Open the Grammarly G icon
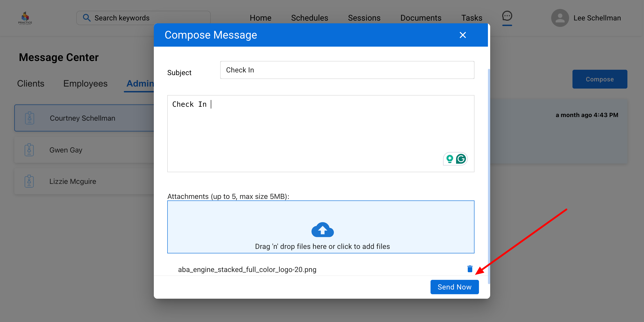Viewport: 644px width, 322px height. click(461, 159)
